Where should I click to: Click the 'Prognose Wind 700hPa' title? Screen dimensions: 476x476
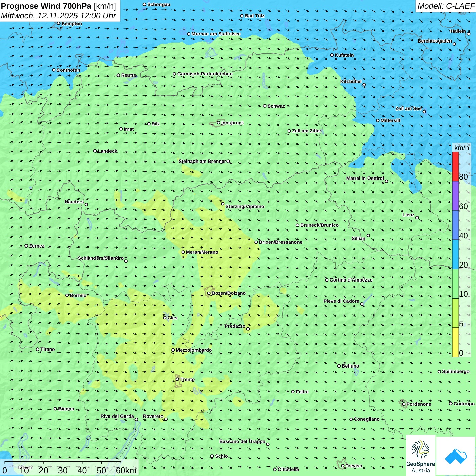(46, 6)
